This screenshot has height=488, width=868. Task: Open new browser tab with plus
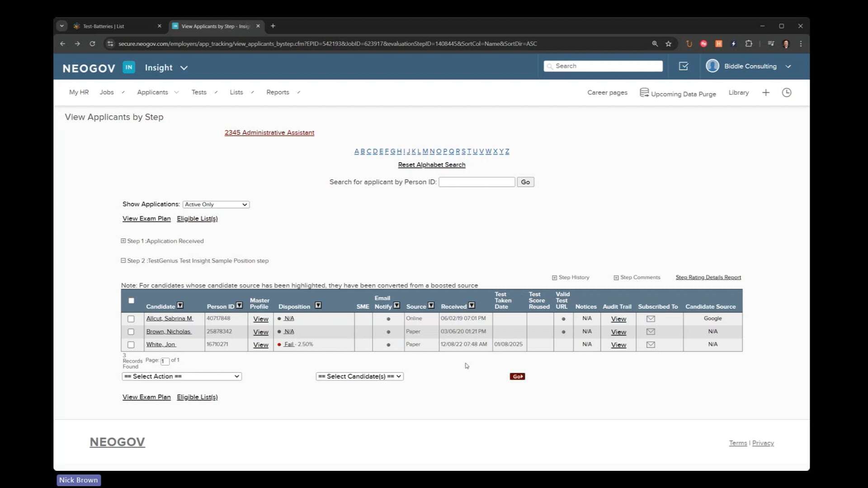click(x=273, y=26)
